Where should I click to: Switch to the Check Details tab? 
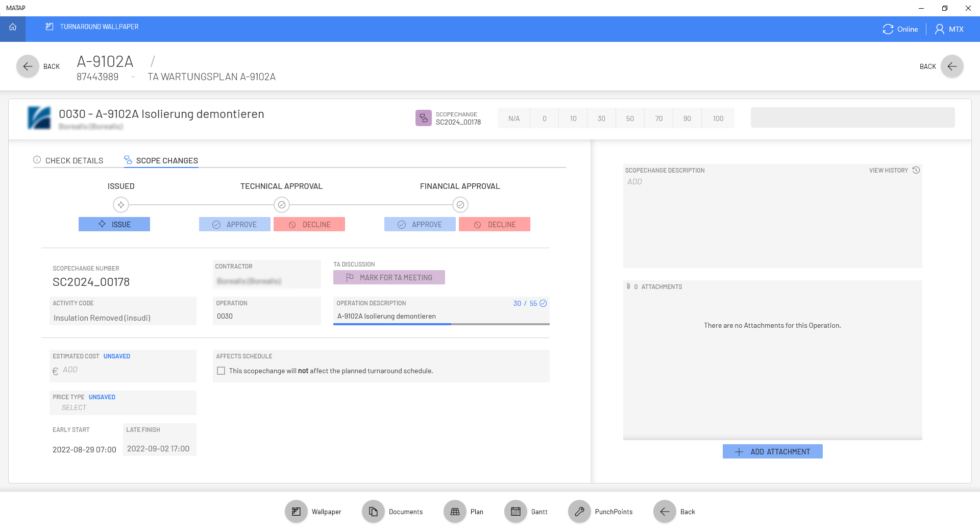point(68,160)
